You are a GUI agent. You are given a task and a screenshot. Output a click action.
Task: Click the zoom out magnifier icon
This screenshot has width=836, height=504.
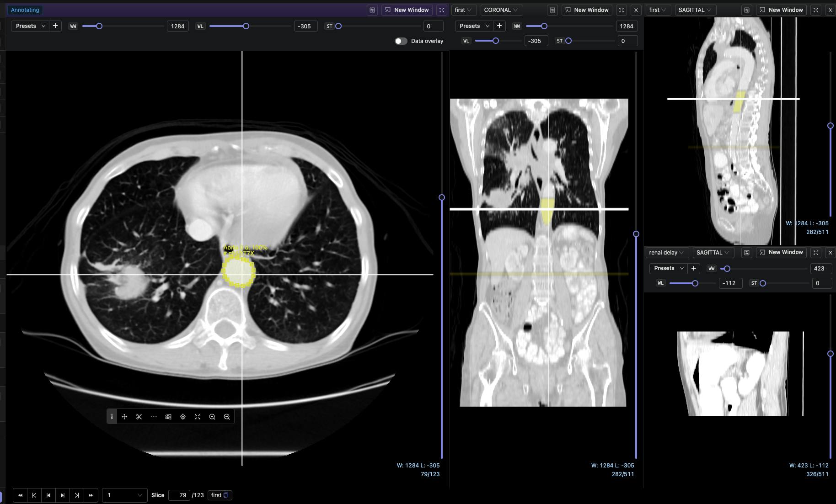click(227, 417)
